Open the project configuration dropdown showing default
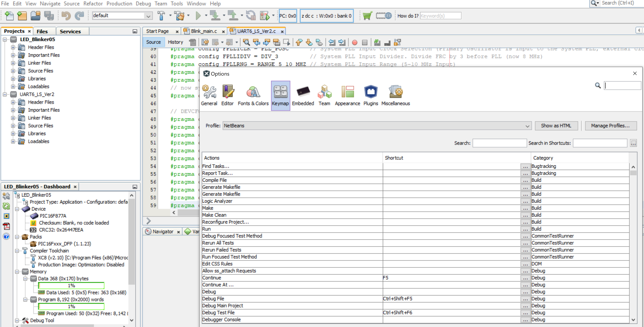The image size is (644, 327). pyautogui.click(x=122, y=16)
